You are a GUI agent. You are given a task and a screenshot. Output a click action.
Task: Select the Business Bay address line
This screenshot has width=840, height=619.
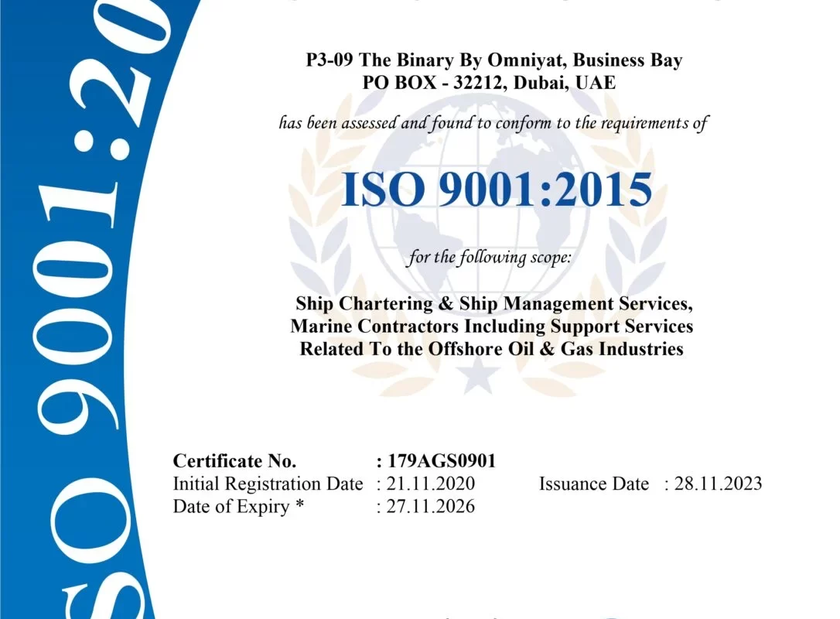492,60
